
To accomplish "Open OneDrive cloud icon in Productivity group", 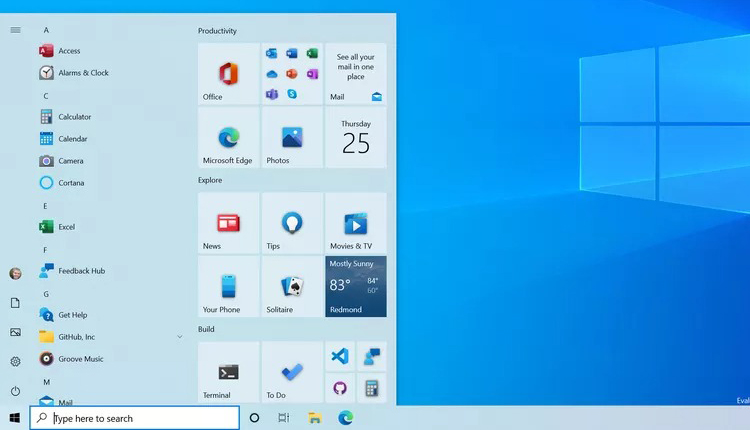I will click(272, 74).
